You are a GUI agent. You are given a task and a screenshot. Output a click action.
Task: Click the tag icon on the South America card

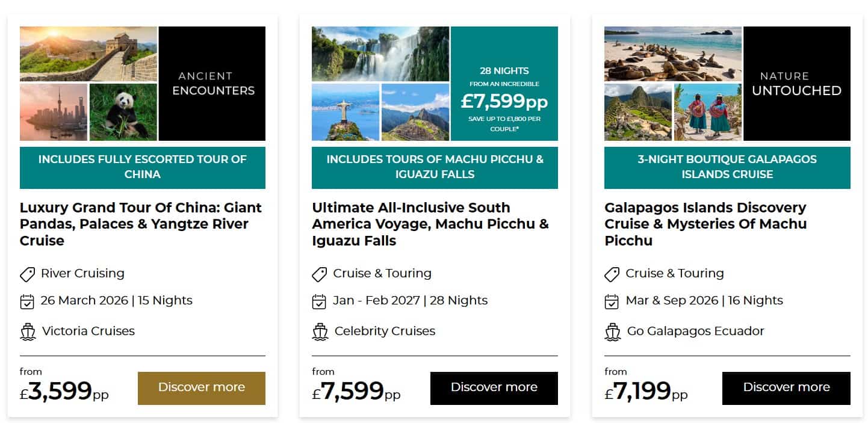tap(320, 274)
